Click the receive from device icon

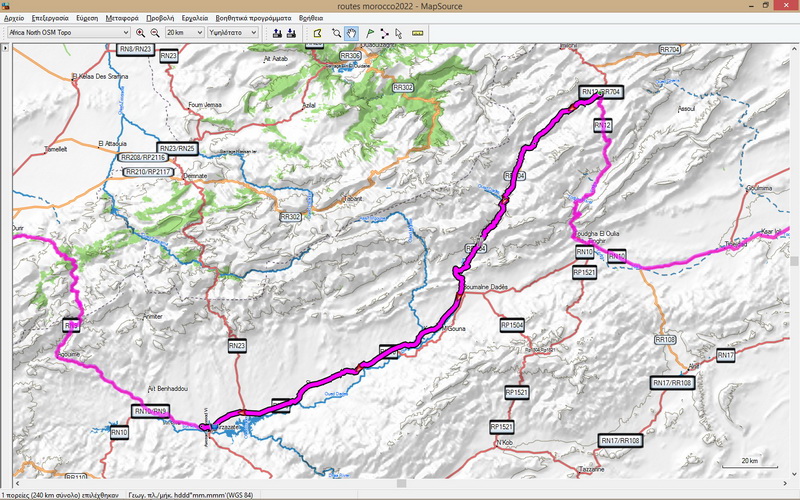coord(291,33)
